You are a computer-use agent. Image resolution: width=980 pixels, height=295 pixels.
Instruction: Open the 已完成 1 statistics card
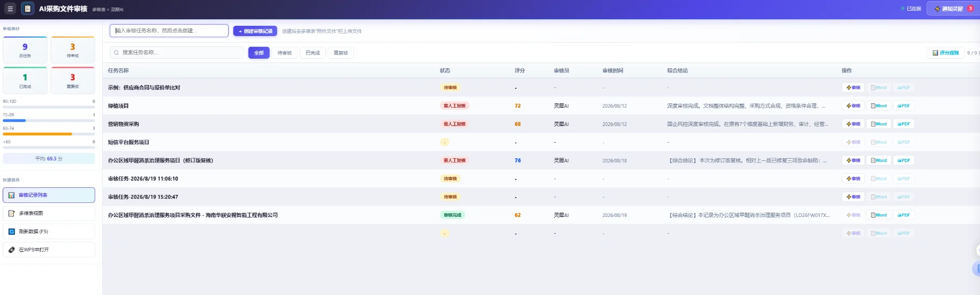pos(25,80)
